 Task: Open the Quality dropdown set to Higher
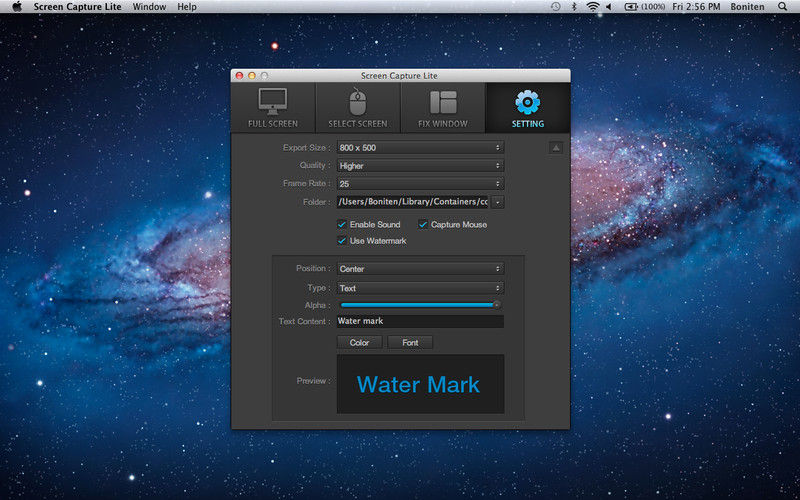[x=420, y=165]
